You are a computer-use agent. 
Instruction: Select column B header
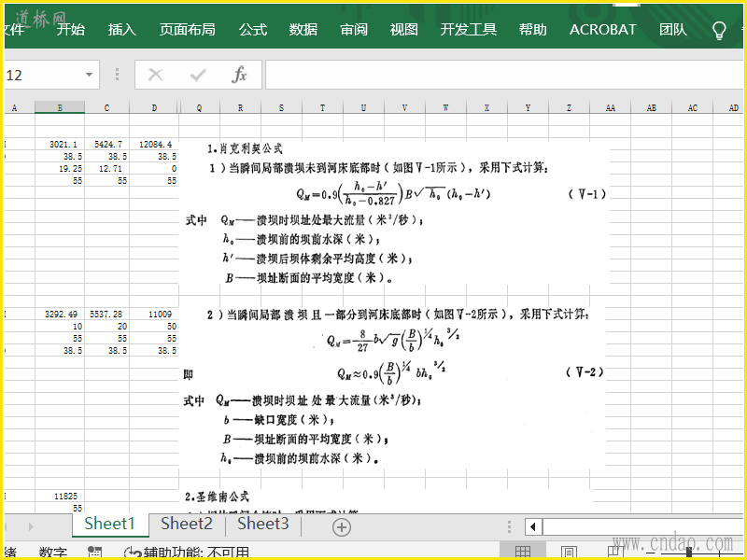click(x=60, y=107)
